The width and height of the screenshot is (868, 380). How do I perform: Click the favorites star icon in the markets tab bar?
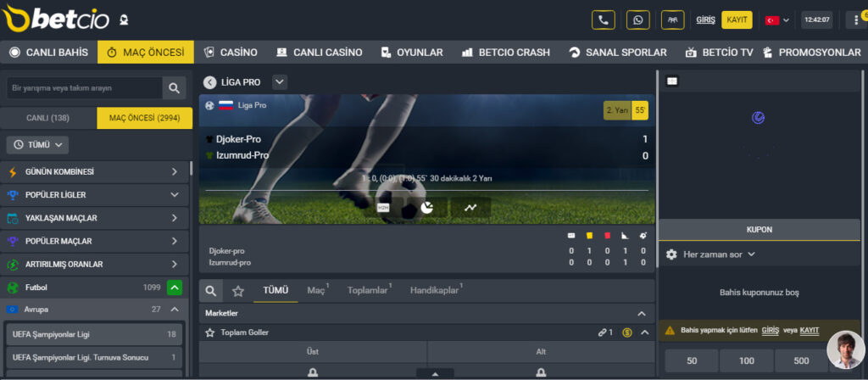pos(238,291)
